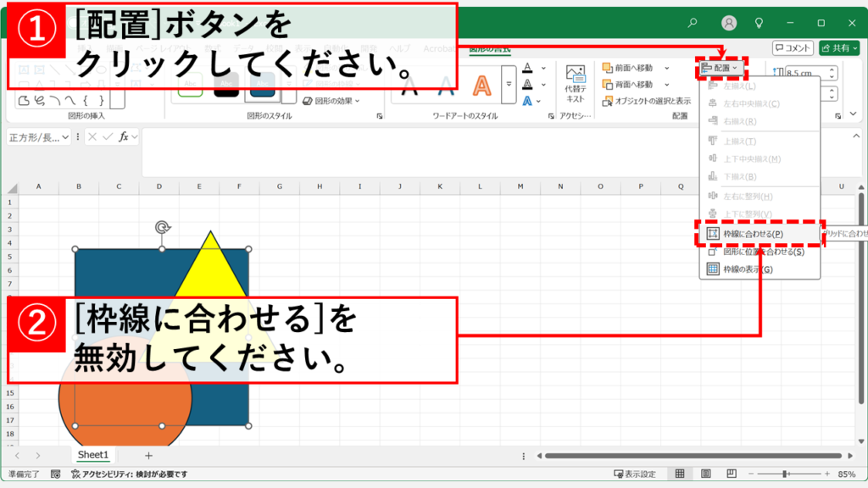
Task: Choose 右揃え(R) align right item
Action: coord(759,121)
